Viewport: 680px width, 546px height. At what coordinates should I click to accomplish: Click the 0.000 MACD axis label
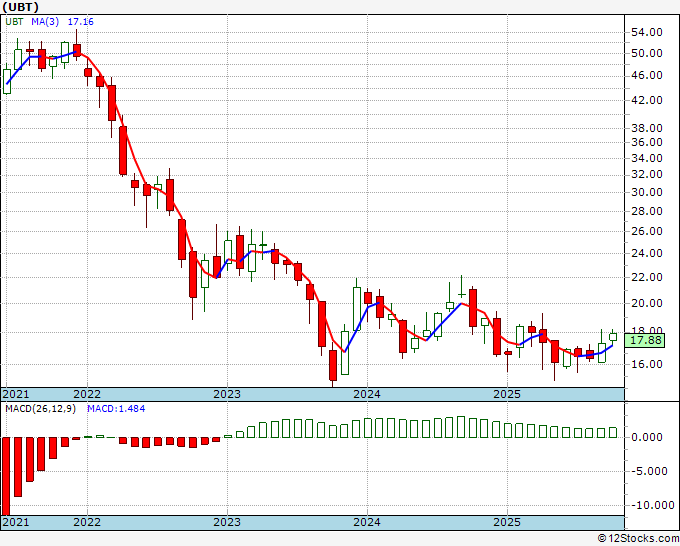coord(647,437)
